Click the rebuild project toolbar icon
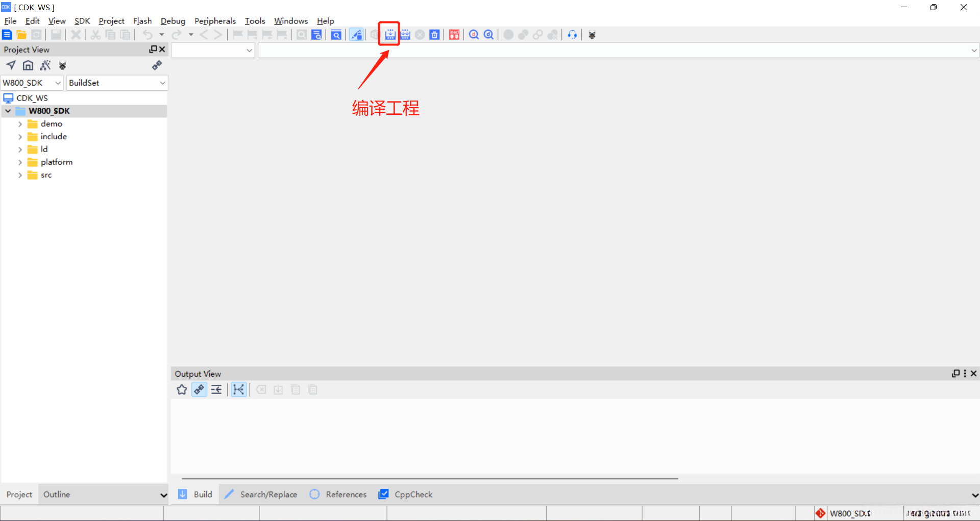 pyautogui.click(x=405, y=35)
